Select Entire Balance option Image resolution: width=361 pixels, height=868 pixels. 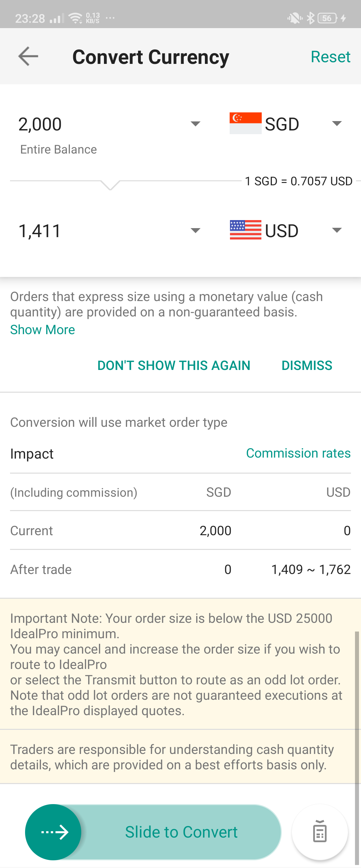pos(58,149)
